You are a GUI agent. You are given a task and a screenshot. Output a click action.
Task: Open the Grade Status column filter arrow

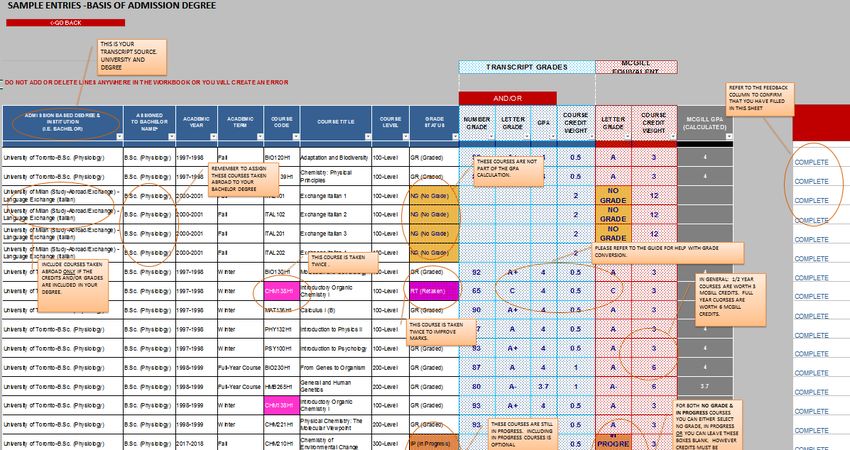[x=455, y=137]
